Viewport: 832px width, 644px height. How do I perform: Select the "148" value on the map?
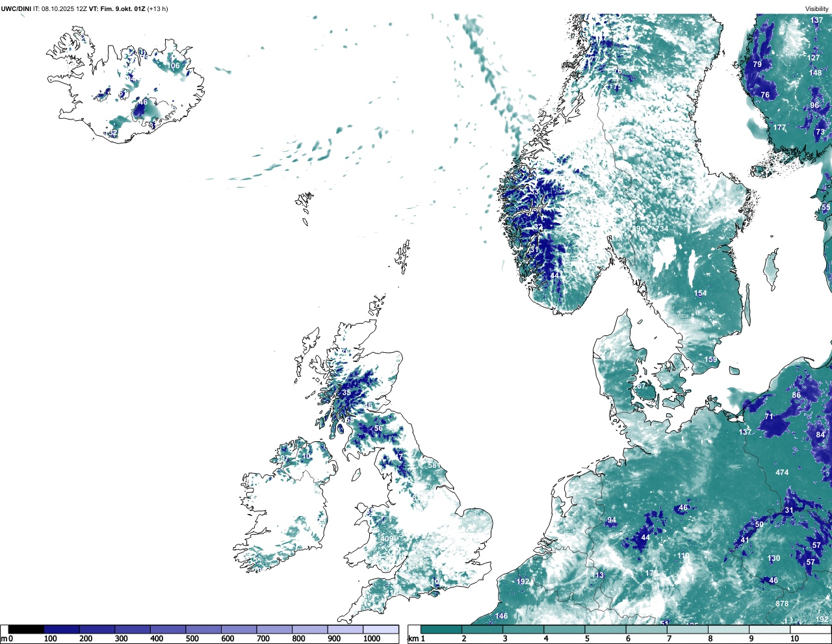point(816,73)
